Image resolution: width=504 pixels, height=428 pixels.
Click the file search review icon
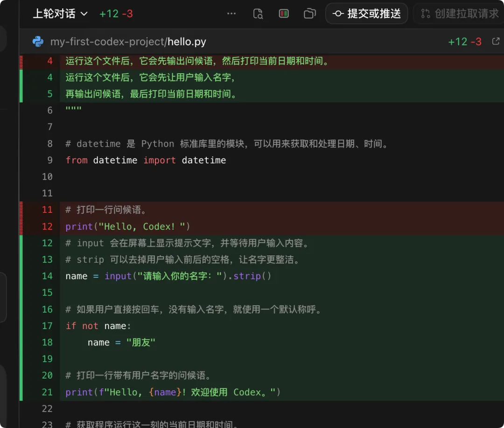pyautogui.click(x=258, y=14)
